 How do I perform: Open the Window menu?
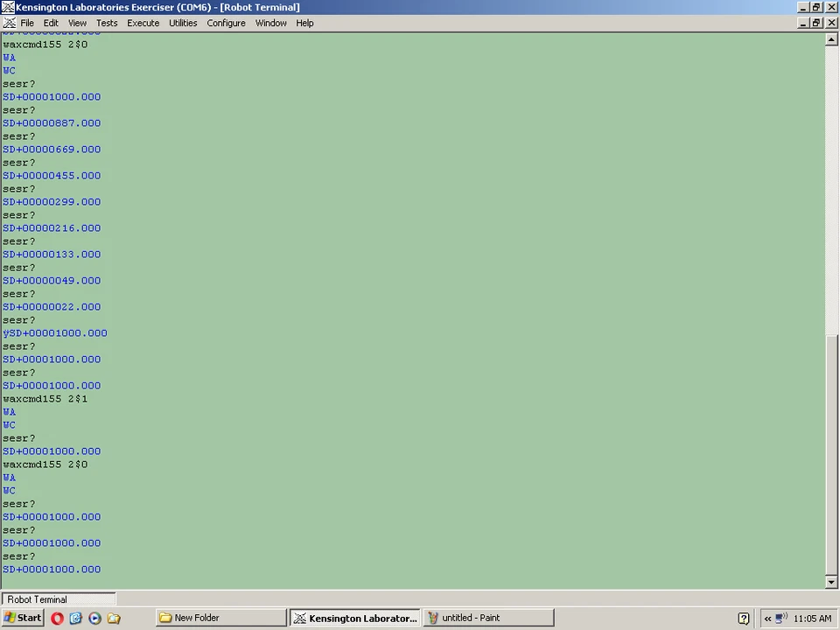(x=270, y=23)
